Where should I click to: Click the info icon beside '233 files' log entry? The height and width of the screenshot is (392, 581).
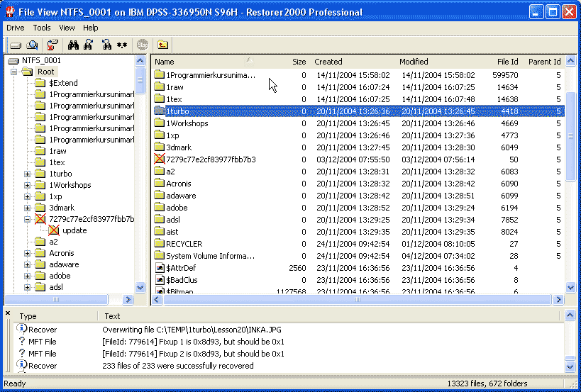pos(22,365)
